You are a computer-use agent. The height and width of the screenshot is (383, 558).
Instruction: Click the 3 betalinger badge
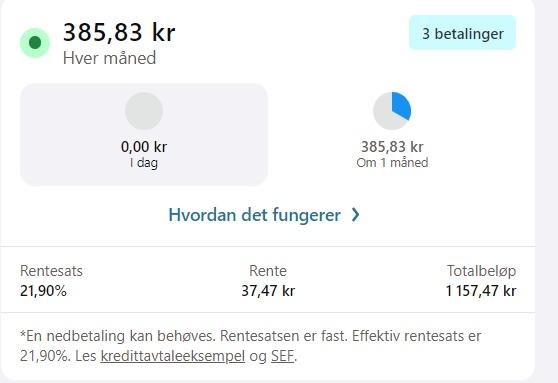[x=462, y=32]
